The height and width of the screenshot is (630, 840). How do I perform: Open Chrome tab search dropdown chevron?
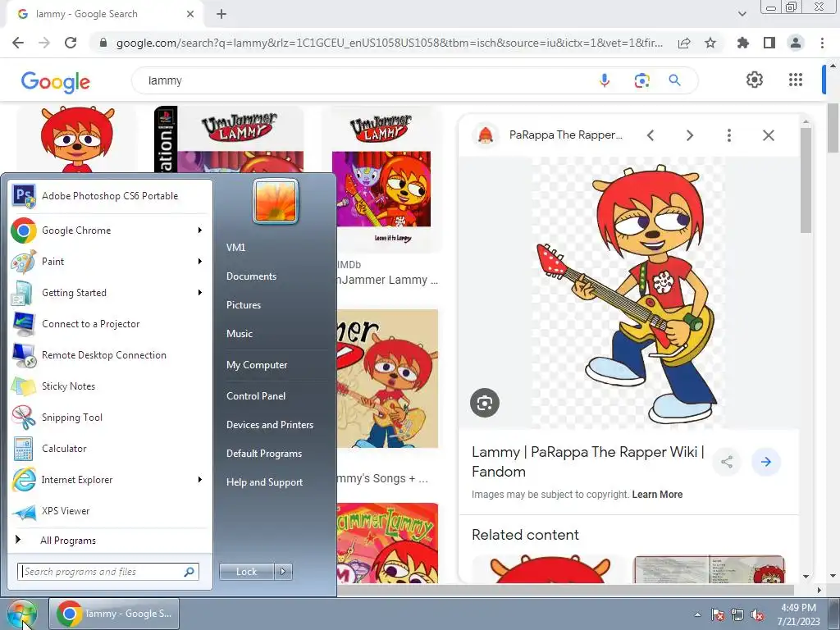[x=742, y=14]
